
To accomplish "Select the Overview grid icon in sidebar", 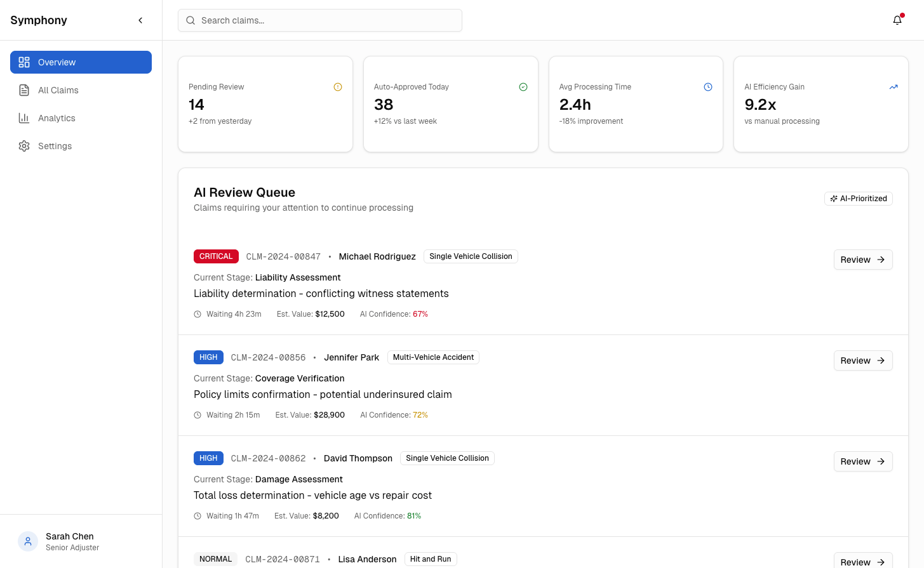I will [x=24, y=62].
